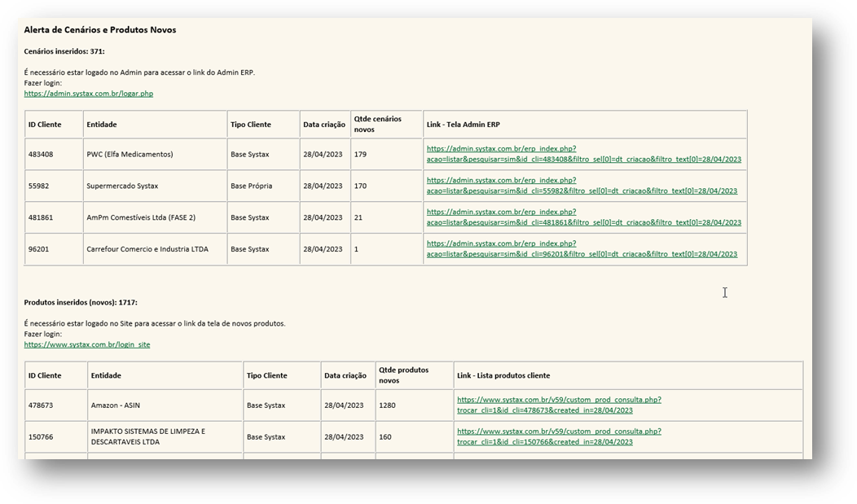The height and width of the screenshot is (504, 857).
Task: Open Admin ERP link for client 483408
Action: [584, 154]
